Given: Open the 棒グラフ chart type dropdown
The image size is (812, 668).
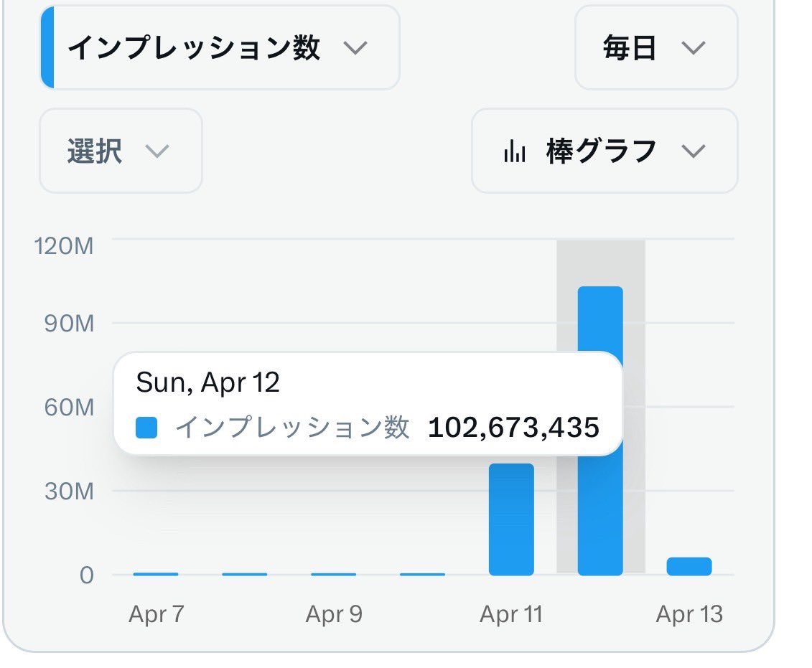Looking at the screenshot, I should 605,151.
